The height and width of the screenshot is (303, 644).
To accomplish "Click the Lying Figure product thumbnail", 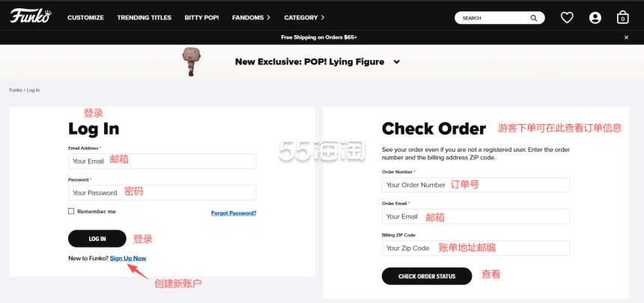I will pos(189,61).
